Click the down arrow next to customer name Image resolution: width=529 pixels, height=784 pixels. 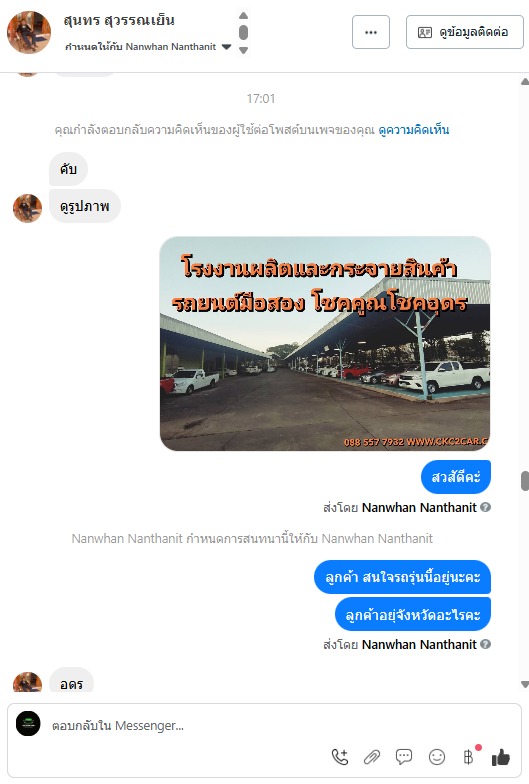point(244,50)
